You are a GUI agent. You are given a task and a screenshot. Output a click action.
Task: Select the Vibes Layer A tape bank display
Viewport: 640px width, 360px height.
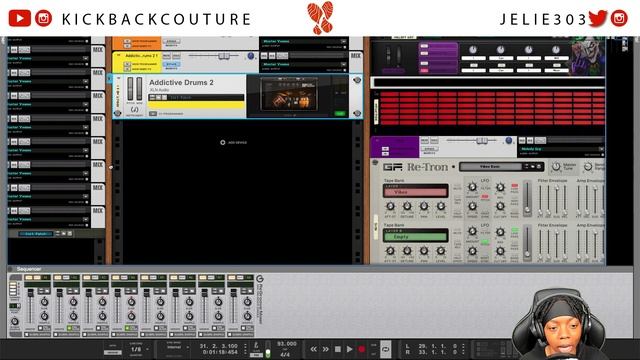coord(416,191)
